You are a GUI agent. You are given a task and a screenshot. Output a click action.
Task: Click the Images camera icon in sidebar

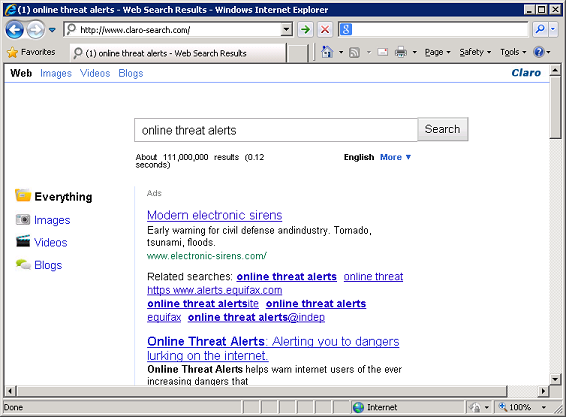(x=23, y=219)
